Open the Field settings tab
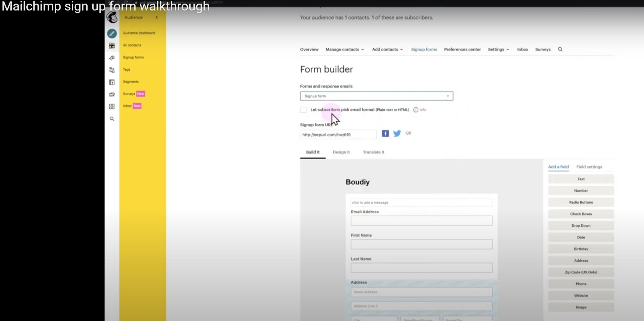Viewport: 644px width, 321px height. coord(589,167)
